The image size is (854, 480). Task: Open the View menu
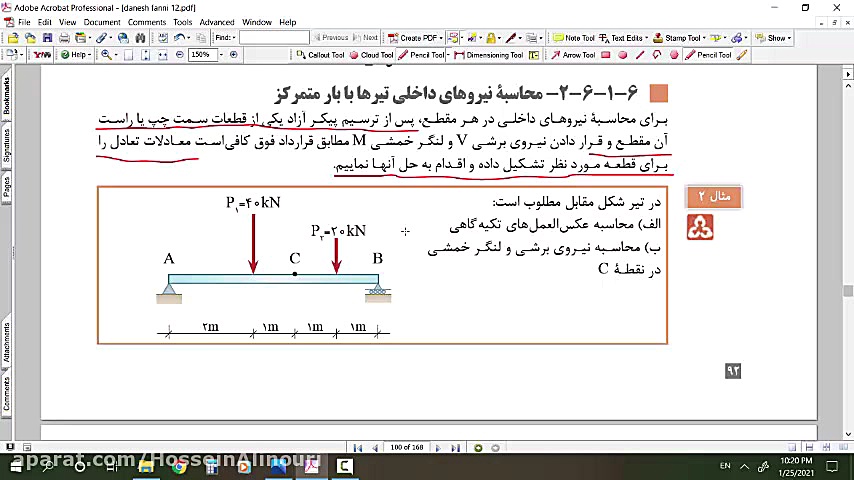click(68, 22)
